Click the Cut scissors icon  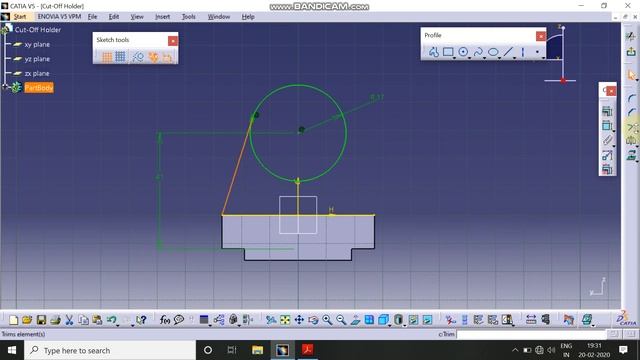coord(69,320)
